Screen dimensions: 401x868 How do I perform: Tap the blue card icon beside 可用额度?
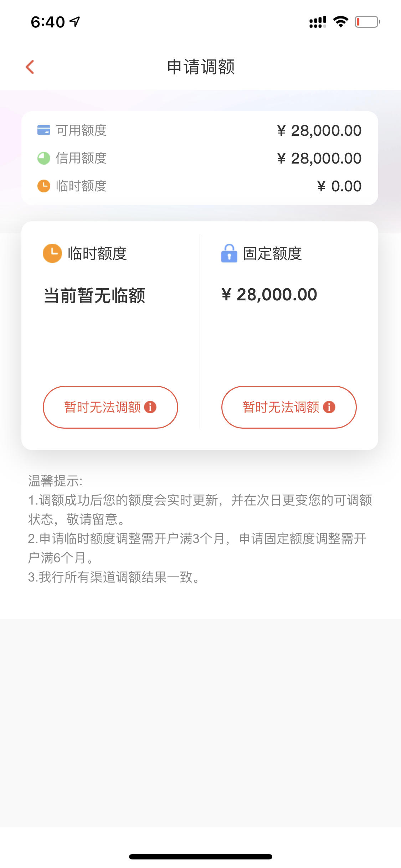tap(44, 130)
